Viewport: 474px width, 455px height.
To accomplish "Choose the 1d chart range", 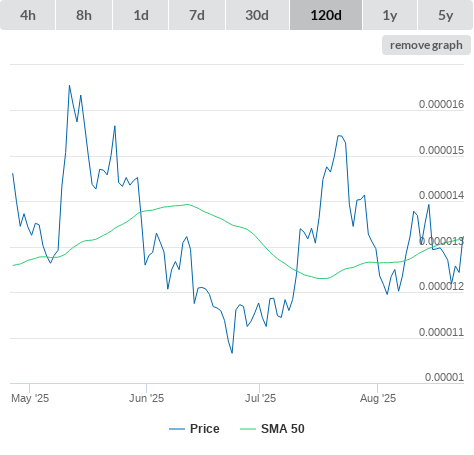I will [141, 15].
